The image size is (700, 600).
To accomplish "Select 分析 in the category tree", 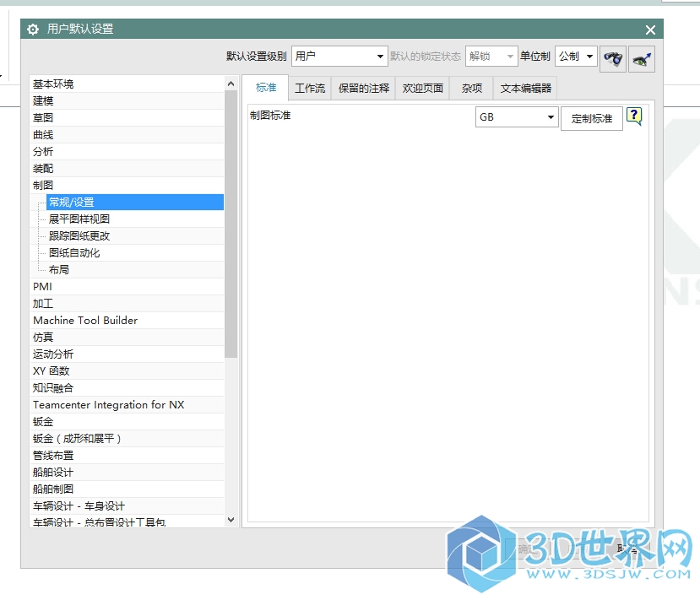I will [127, 152].
